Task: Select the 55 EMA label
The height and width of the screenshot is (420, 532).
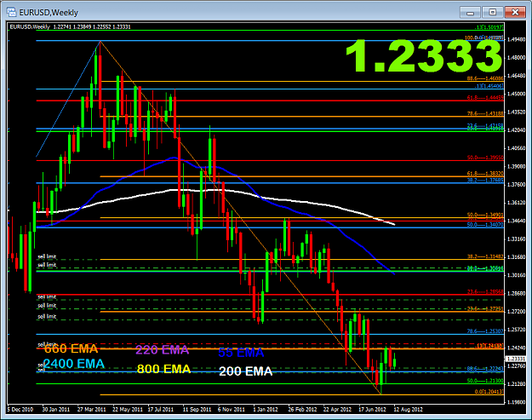Action: point(241,353)
